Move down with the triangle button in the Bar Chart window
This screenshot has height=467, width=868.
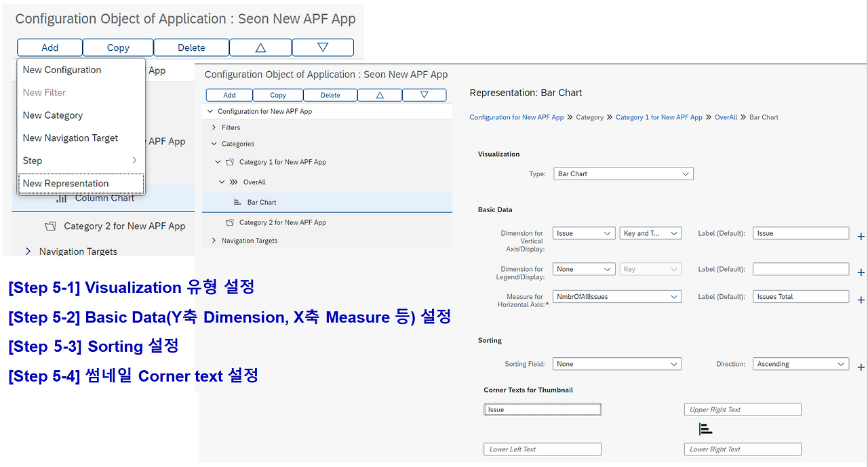click(424, 95)
